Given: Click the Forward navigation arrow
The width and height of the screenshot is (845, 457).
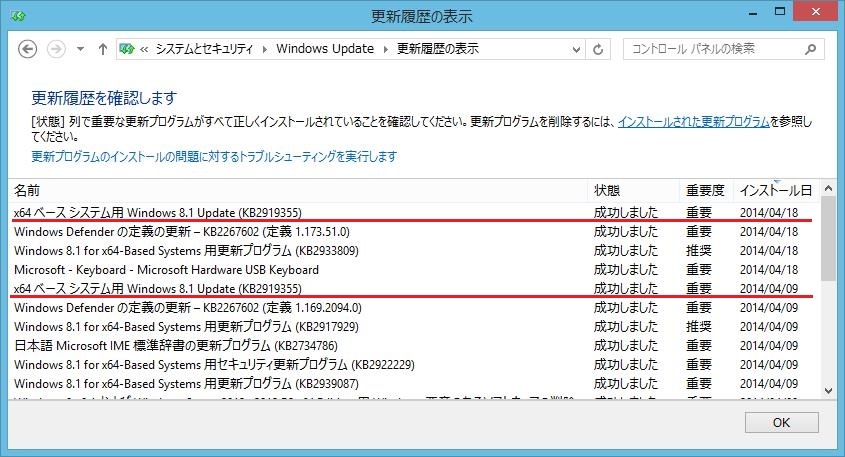Looking at the screenshot, I should point(56,49).
